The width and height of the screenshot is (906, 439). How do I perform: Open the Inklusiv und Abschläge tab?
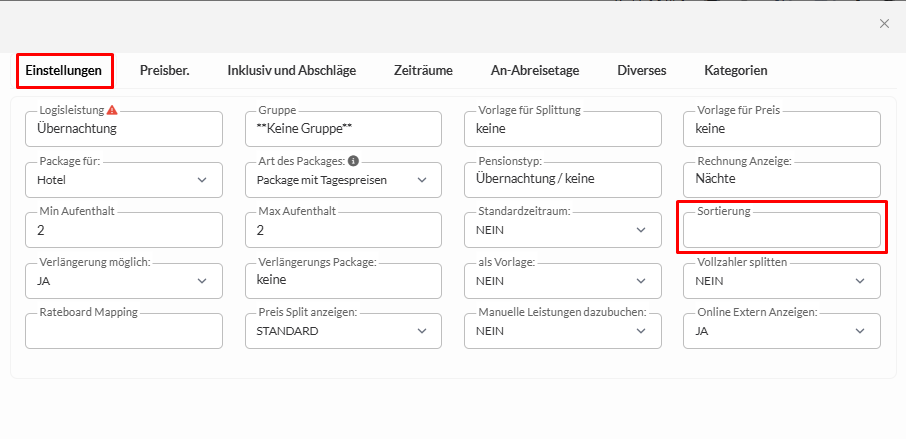pyautogui.click(x=291, y=70)
